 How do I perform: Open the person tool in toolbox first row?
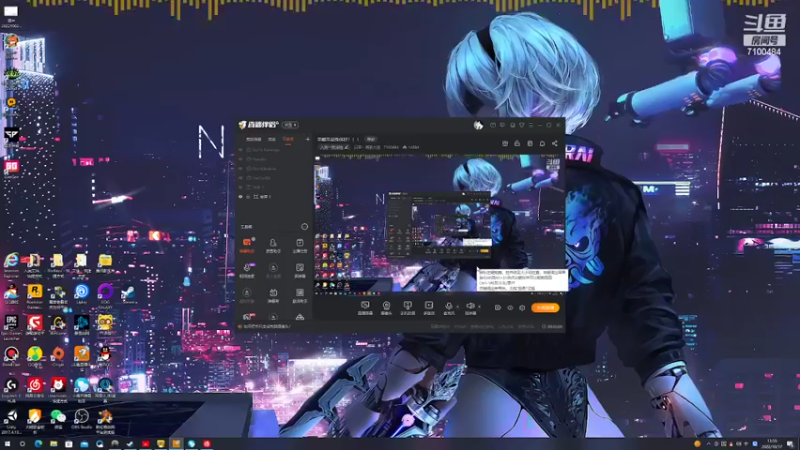[x=273, y=244]
